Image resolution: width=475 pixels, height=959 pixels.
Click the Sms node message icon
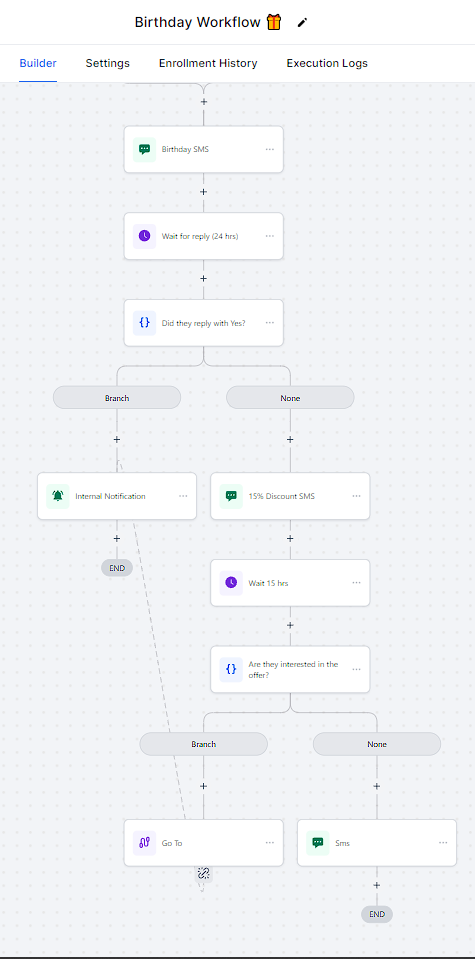coord(318,843)
